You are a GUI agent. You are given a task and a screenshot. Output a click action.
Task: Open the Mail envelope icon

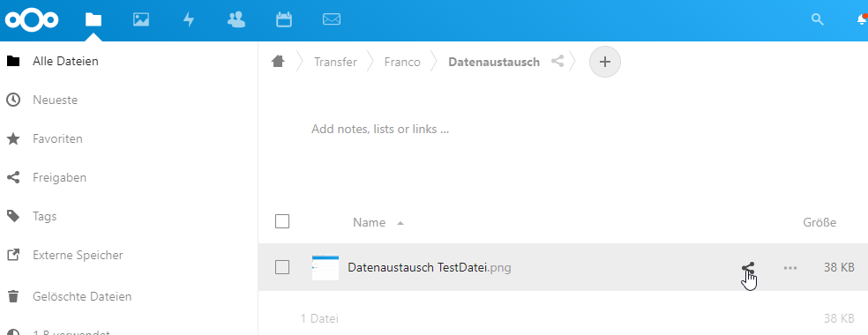pos(332,20)
